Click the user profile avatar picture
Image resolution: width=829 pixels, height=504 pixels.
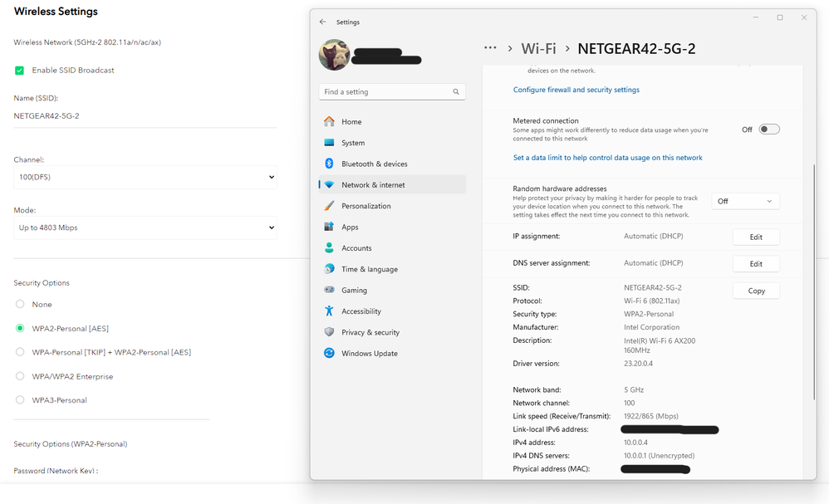[334, 55]
